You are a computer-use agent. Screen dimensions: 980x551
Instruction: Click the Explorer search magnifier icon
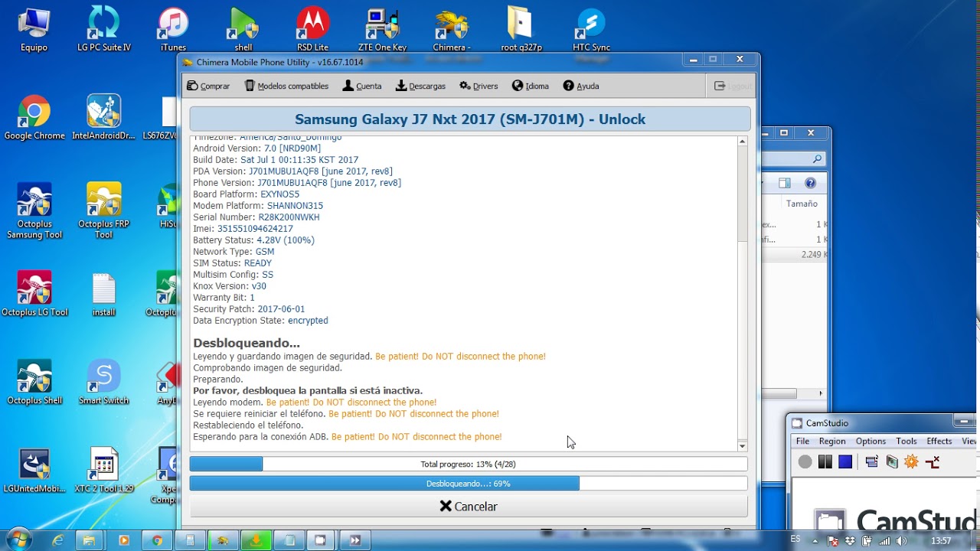click(x=818, y=159)
